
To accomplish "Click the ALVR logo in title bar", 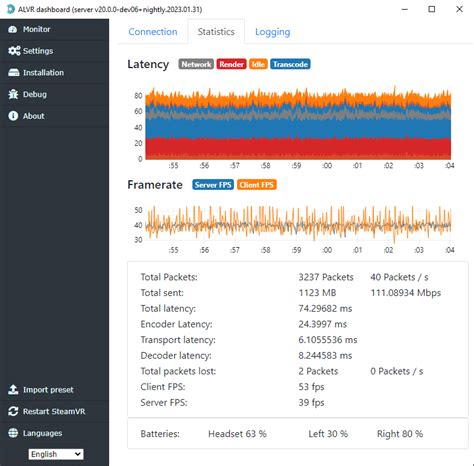I will click(x=11, y=9).
